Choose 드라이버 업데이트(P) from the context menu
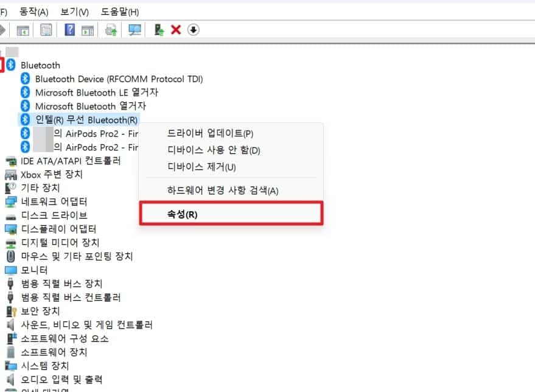535x392 pixels. [x=210, y=133]
